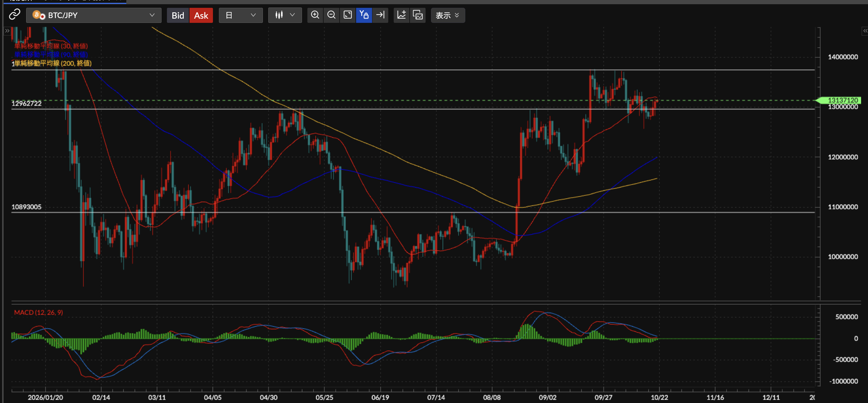Click the 11/16 date axis label
Viewport: 868px width, 403px height.
(x=715, y=397)
